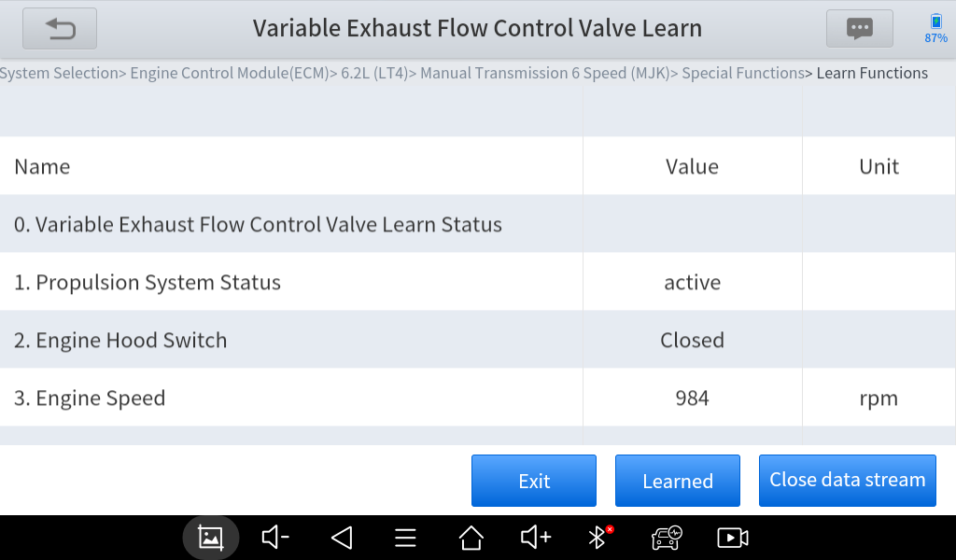Start screen recording with the camera icon
The width and height of the screenshot is (956, 560).
click(733, 538)
